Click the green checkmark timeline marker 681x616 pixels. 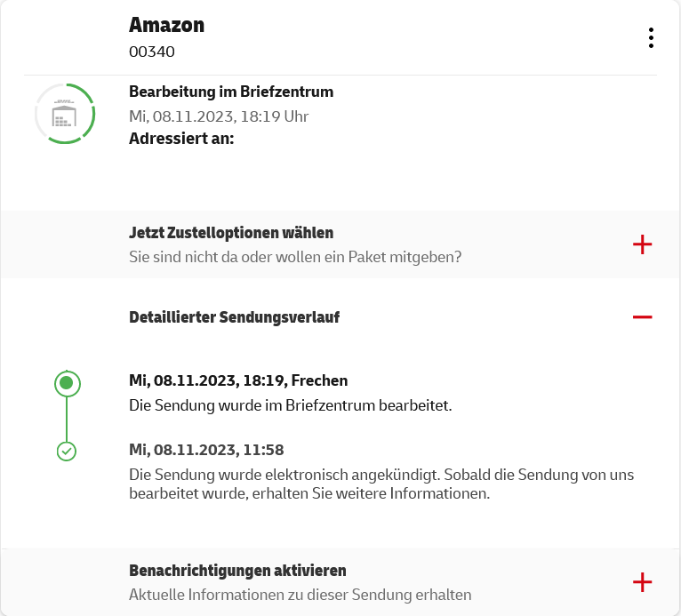pyautogui.click(x=67, y=452)
